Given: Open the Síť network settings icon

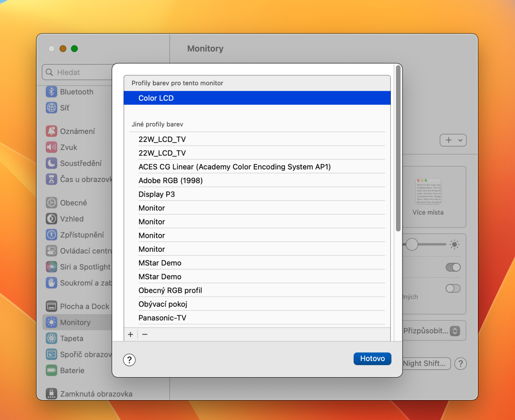Looking at the screenshot, I should pyautogui.click(x=51, y=108).
